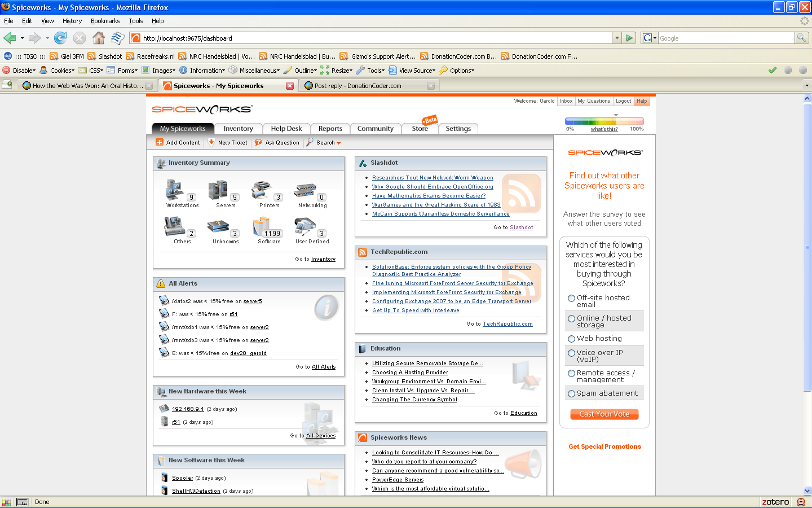
Task: Click the Go arrow next to address bar
Action: click(630, 38)
